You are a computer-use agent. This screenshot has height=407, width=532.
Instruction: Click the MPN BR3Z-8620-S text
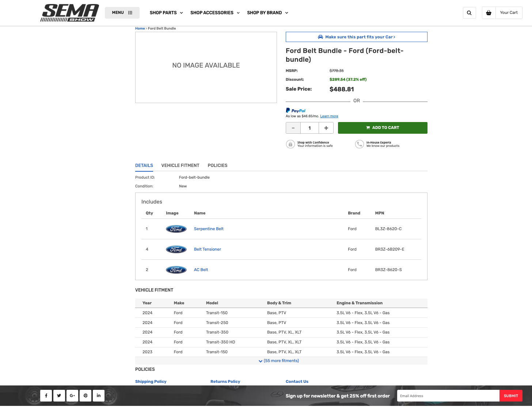pos(388,270)
